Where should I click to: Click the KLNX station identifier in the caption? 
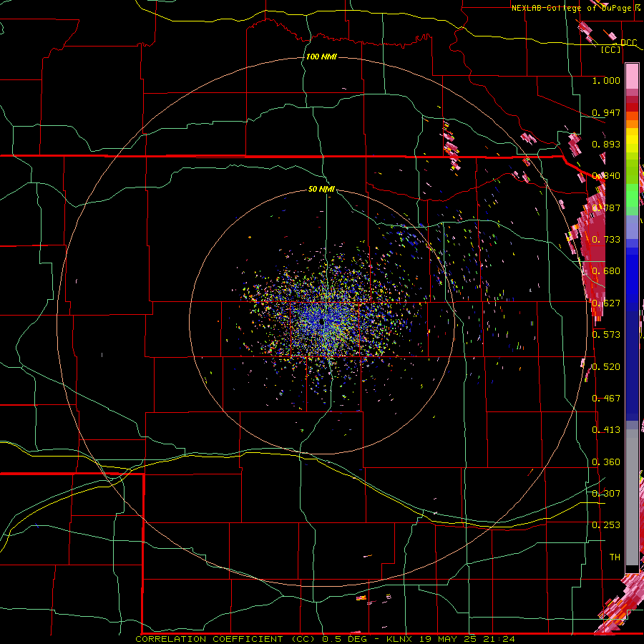(399, 639)
